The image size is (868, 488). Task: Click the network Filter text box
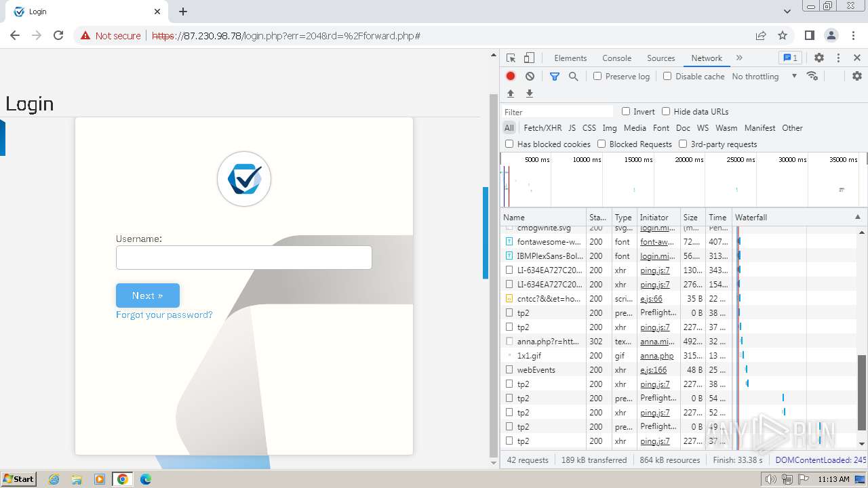(557, 112)
